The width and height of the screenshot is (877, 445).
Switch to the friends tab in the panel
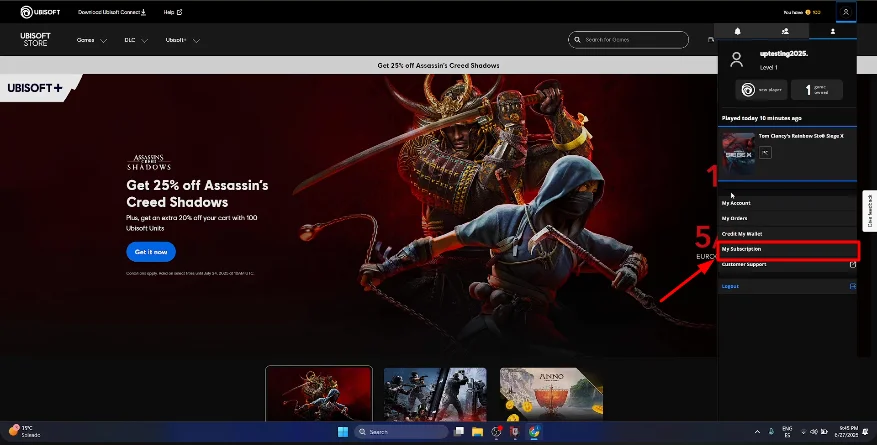pyautogui.click(x=785, y=31)
